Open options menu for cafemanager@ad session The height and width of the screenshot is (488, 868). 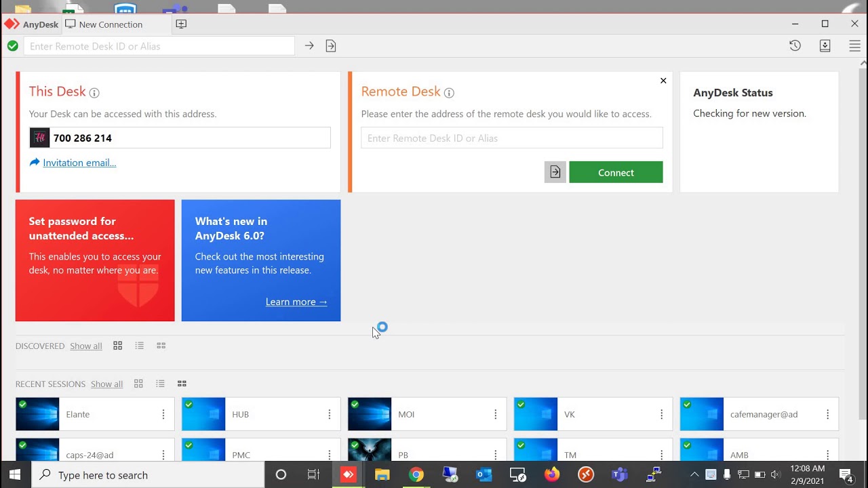[828, 414]
